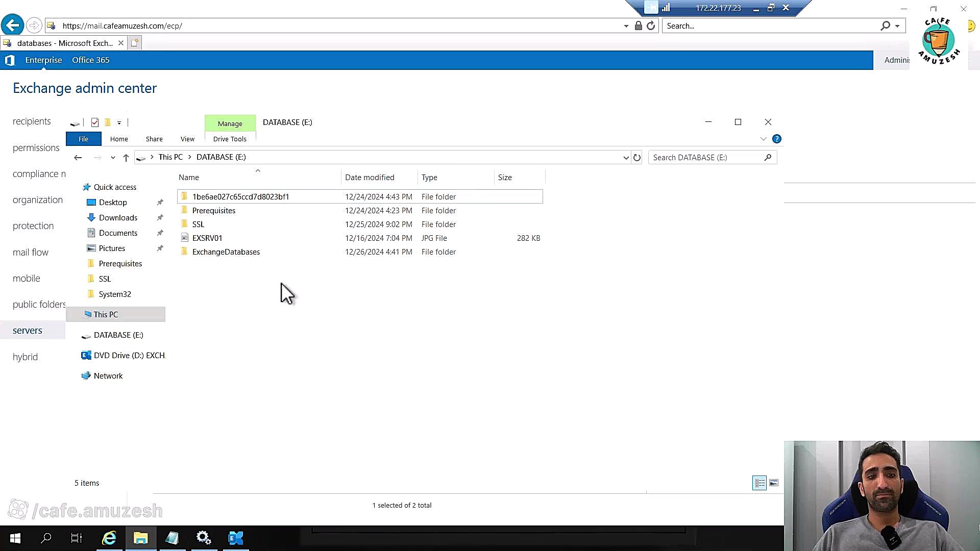The height and width of the screenshot is (551, 980).
Task: Open mail flow section in Exchange sidebar
Action: tap(31, 253)
